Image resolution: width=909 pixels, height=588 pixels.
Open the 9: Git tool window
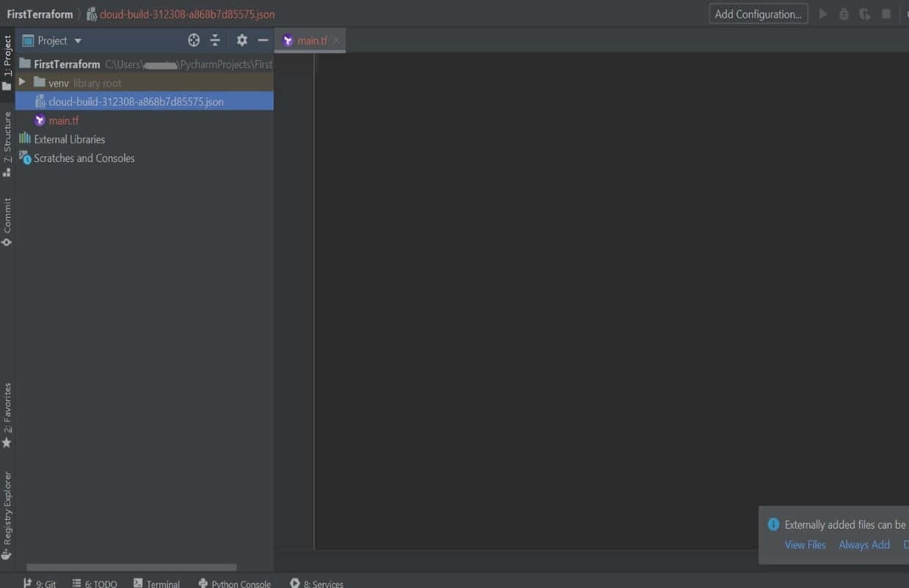[x=39, y=584]
